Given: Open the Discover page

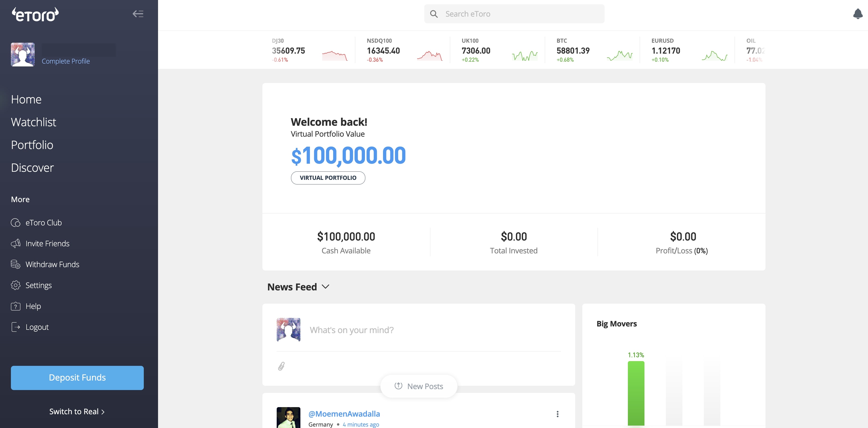Looking at the screenshot, I should pos(32,168).
